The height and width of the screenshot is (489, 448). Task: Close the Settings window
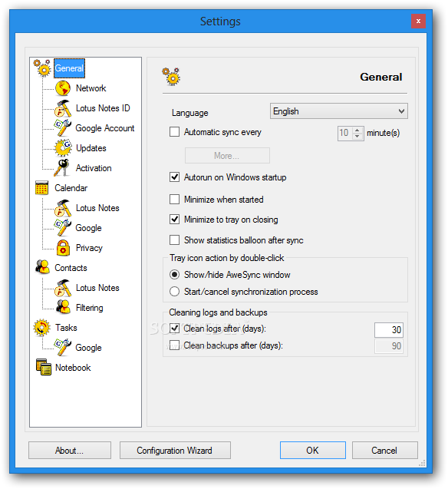click(x=418, y=21)
